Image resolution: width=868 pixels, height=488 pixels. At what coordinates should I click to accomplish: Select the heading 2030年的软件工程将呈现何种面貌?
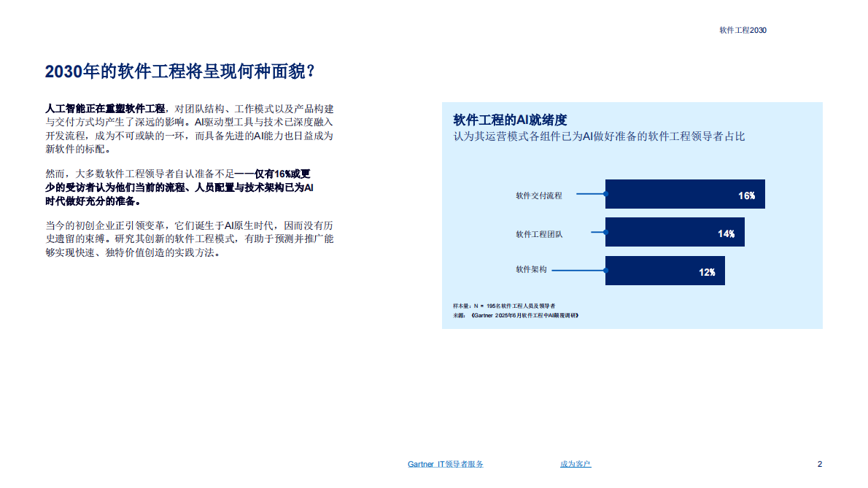pos(180,71)
